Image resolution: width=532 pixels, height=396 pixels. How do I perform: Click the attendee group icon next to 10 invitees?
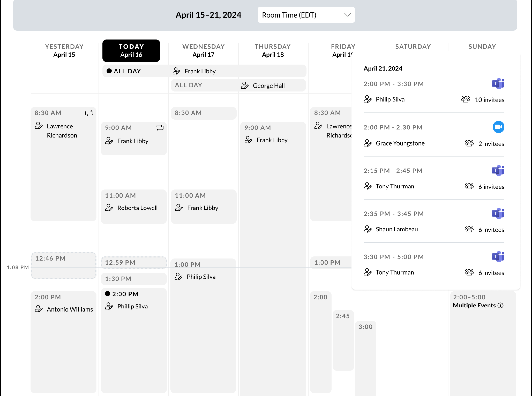[x=466, y=99]
